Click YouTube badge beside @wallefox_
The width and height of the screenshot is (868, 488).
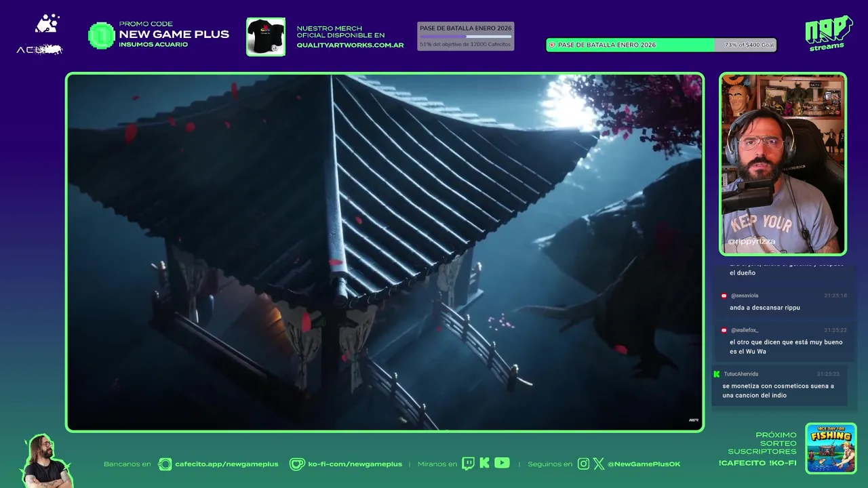[x=724, y=330]
